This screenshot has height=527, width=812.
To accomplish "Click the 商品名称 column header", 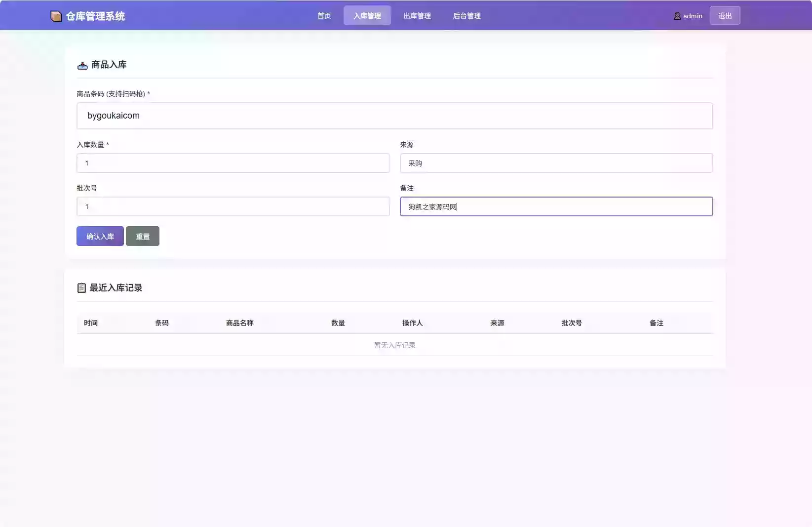I will pos(240,323).
